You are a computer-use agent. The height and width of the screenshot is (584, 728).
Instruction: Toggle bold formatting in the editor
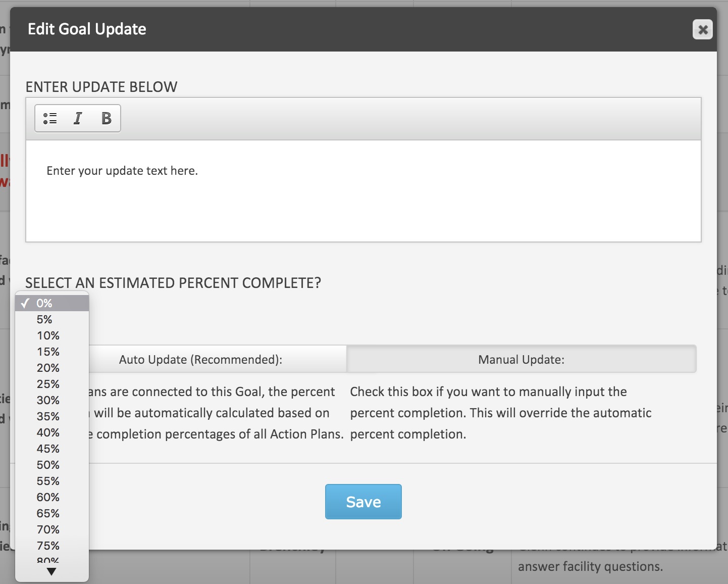[106, 118]
